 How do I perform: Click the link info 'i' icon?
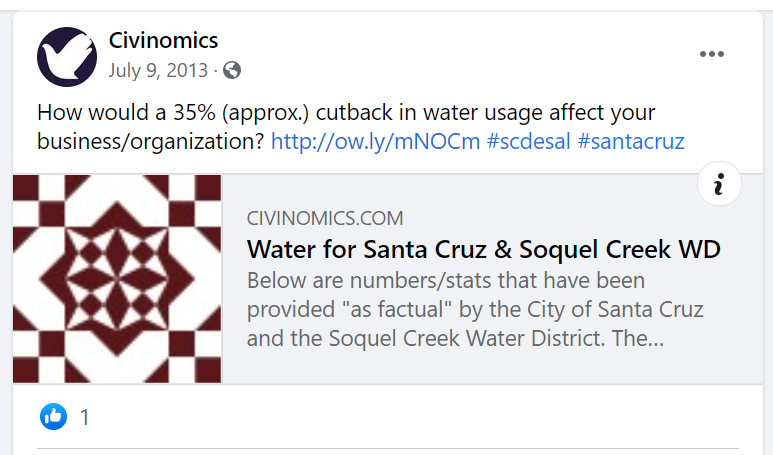719,184
